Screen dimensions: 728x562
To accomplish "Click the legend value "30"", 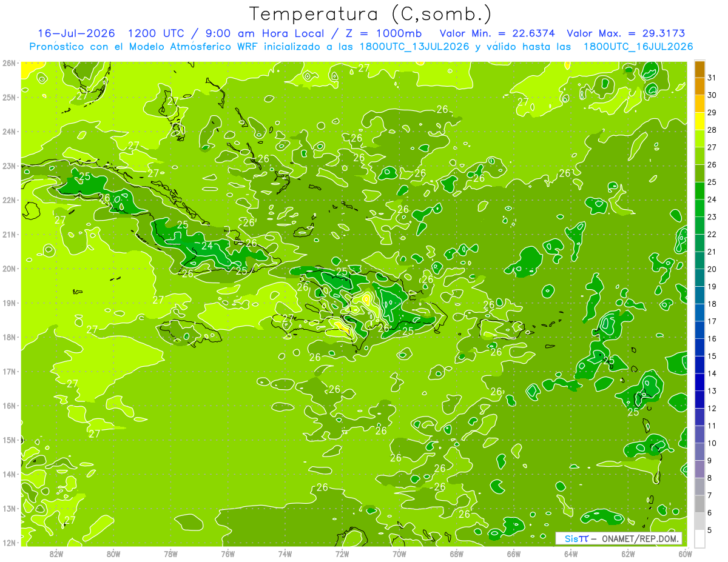I will [x=712, y=95].
